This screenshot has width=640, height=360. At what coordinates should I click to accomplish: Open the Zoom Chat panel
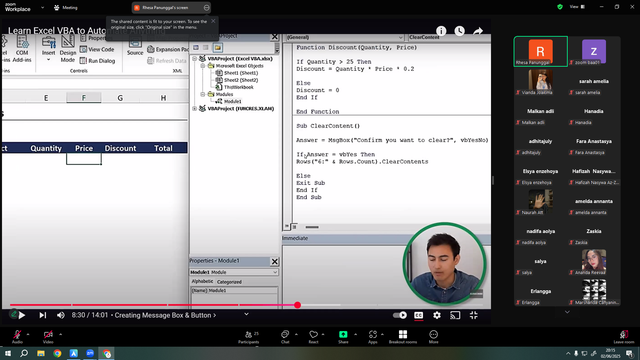(285, 336)
